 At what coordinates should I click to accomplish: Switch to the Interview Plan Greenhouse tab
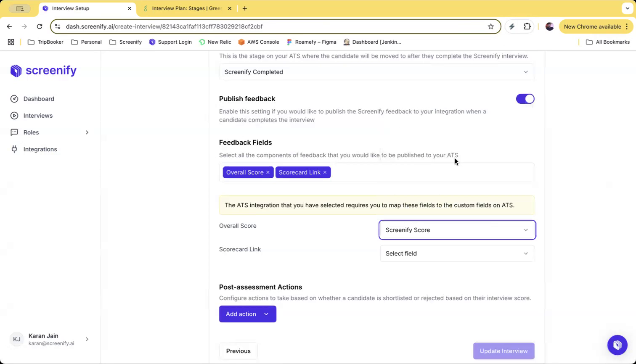click(186, 8)
